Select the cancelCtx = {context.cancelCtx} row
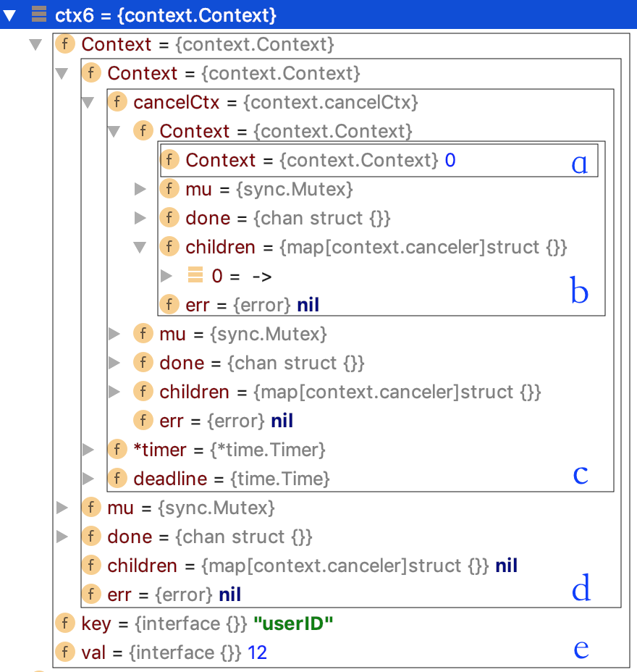This screenshot has height=672, width=637. (x=275, y=102)
